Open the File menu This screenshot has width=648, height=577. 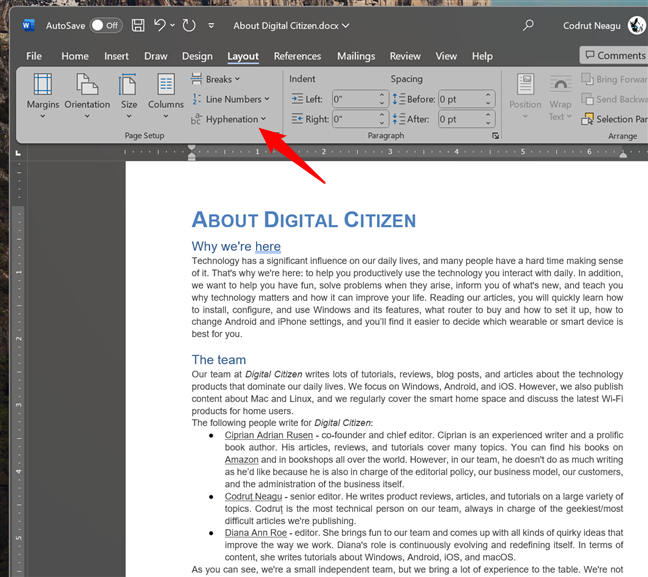click(x=34, y=56)
